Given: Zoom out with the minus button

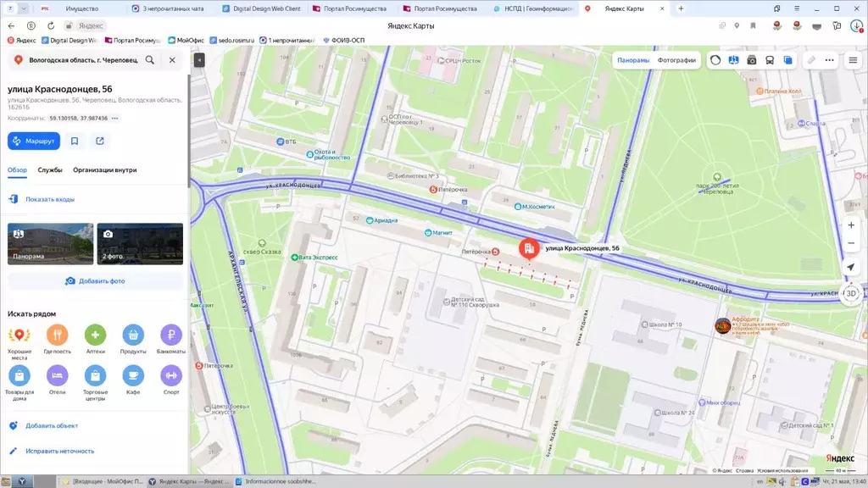Looking at the screenshot, I should (851, 243).
